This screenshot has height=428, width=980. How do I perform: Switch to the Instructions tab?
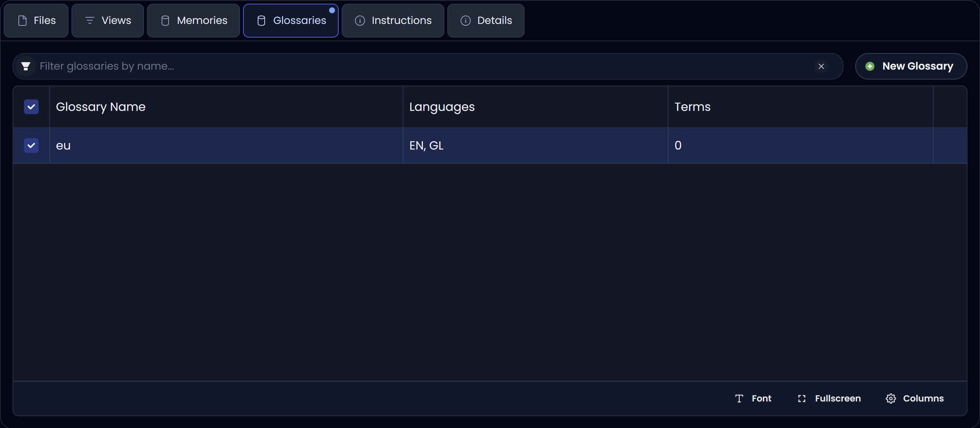pyautogui.click(x=393, y=21)
